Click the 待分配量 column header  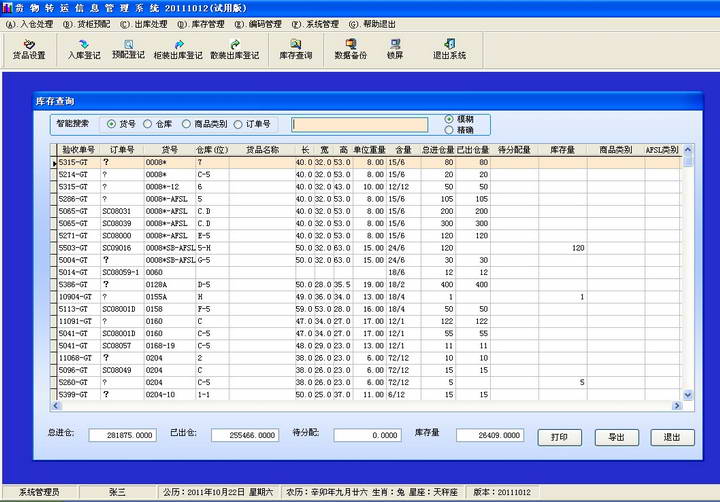tap(514, 150)
